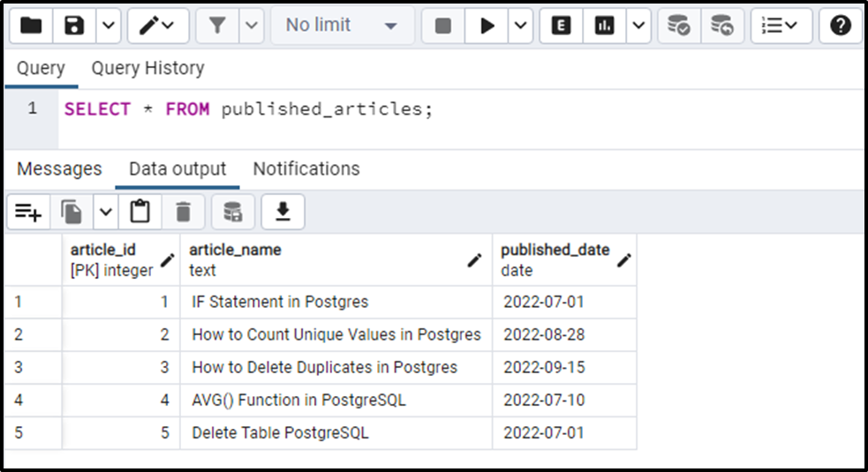Open the help documentation icon
This screenshot has height=472, width=868.
coord(840,26)
